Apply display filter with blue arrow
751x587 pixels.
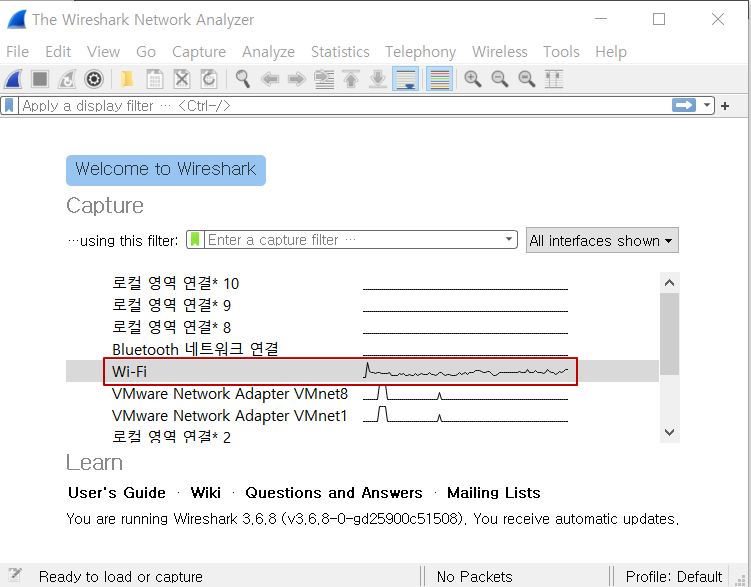[683, 105]
